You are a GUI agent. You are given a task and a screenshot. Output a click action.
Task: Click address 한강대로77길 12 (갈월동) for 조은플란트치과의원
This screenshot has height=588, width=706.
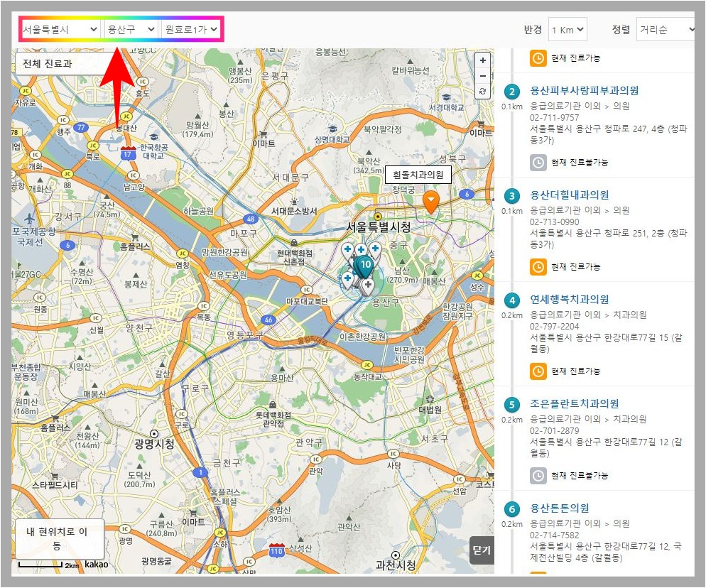[x=606, y=447]
